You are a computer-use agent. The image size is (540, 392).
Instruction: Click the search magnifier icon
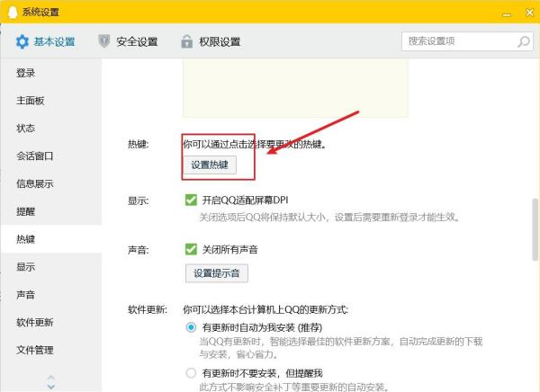[524, 41]
